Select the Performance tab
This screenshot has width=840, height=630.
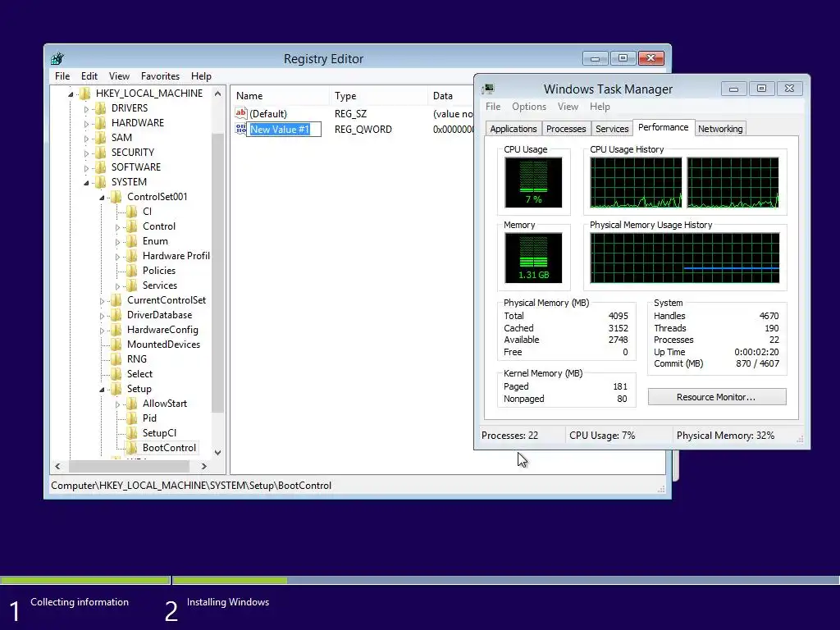point(663,127)
